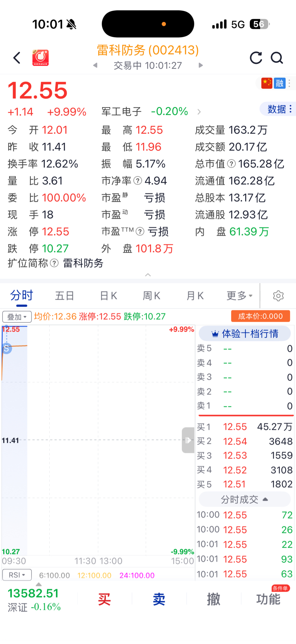The width and height of the screenshot is (296, 644).
Task: Open vertical dots menu beside 融 badge
Action: [289, 83]
